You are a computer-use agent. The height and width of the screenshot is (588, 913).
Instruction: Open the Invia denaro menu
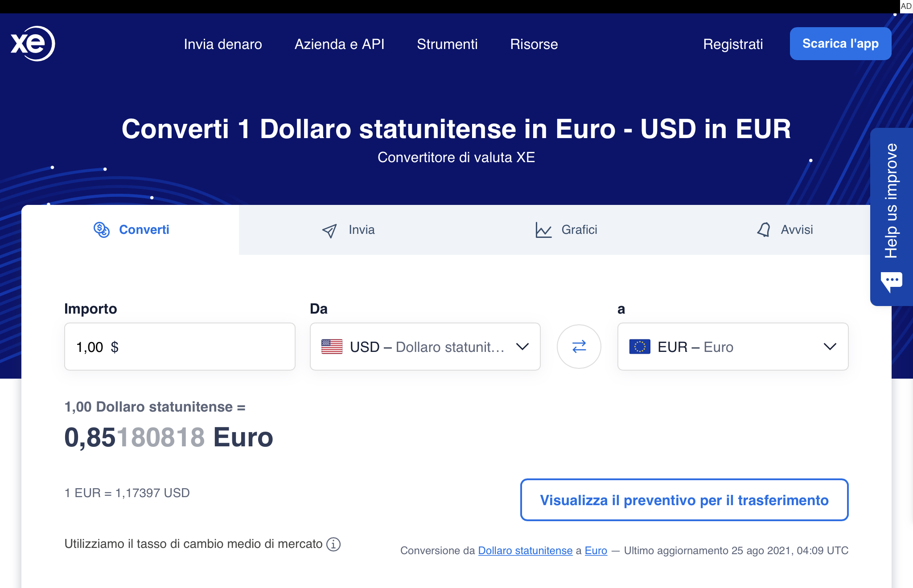(223, 44)
